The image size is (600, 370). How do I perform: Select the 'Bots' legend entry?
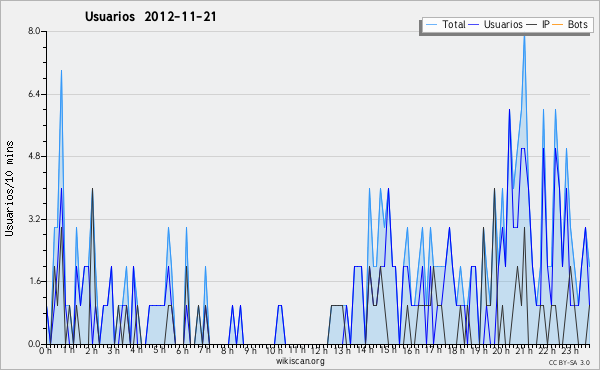[x=577, y=24]
